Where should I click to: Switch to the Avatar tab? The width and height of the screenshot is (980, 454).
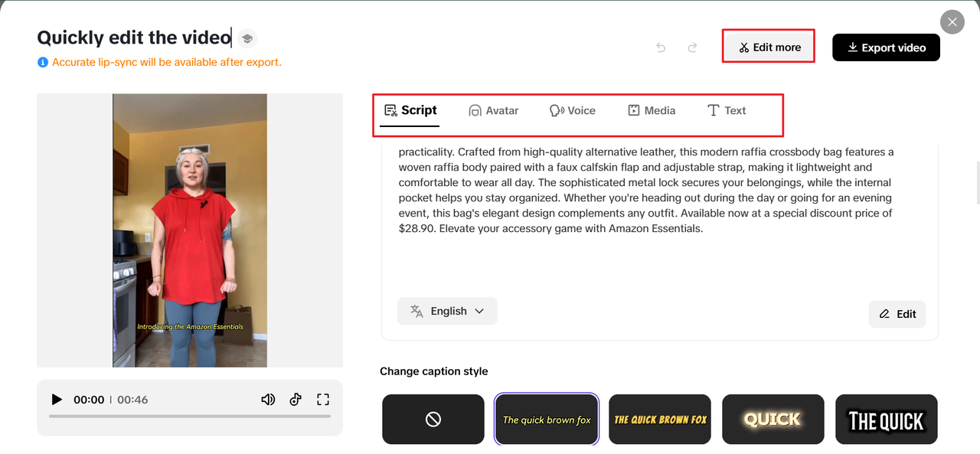[494, 110]
